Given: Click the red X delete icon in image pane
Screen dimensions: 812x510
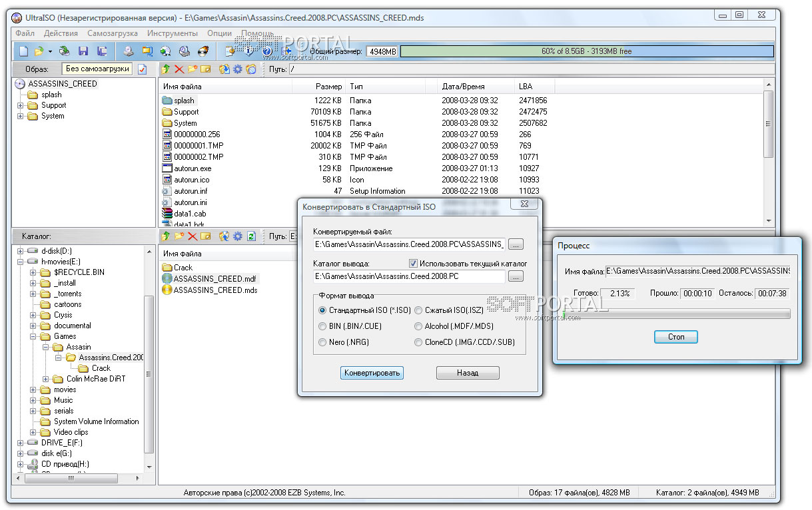Looking at the screenshot, I should tap(179, 69).
